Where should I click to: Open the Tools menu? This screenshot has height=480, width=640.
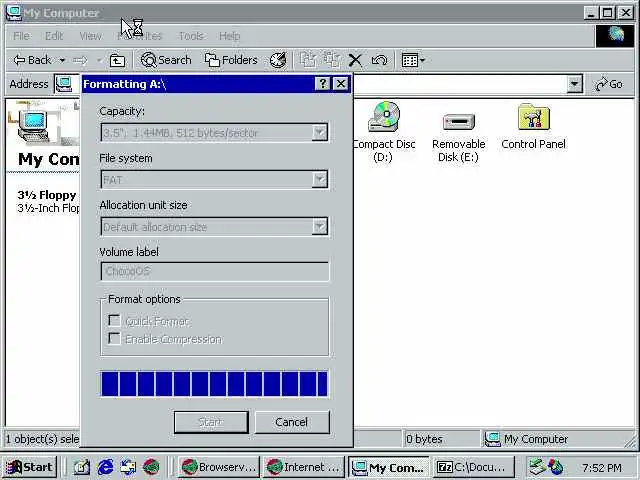[191, 36]
